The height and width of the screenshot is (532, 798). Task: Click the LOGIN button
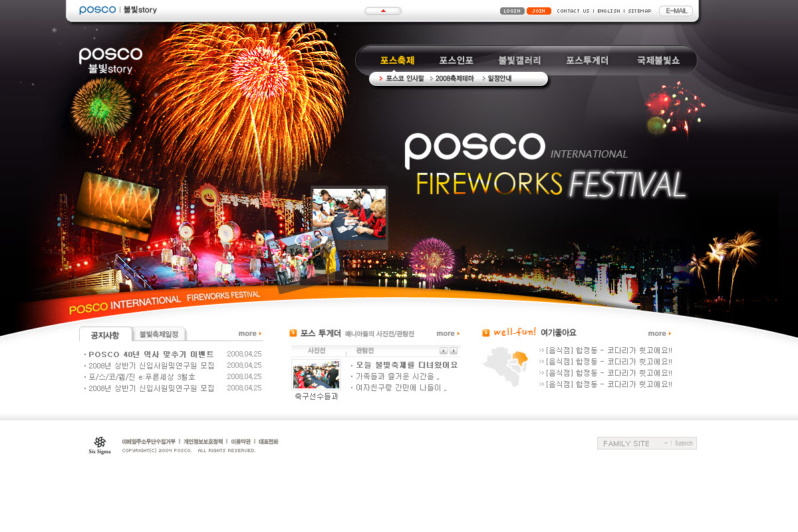pos(512,11)
